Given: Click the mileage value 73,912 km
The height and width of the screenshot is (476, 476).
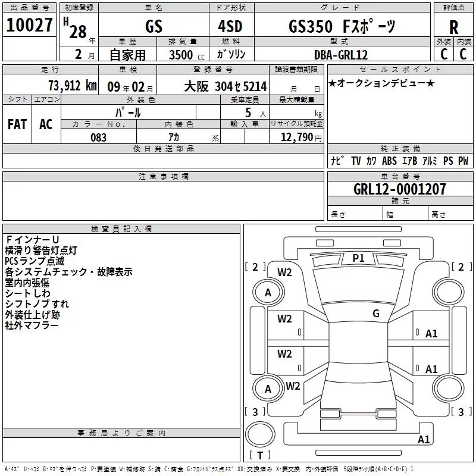Looking at the screenshot, I should (71, 86).
